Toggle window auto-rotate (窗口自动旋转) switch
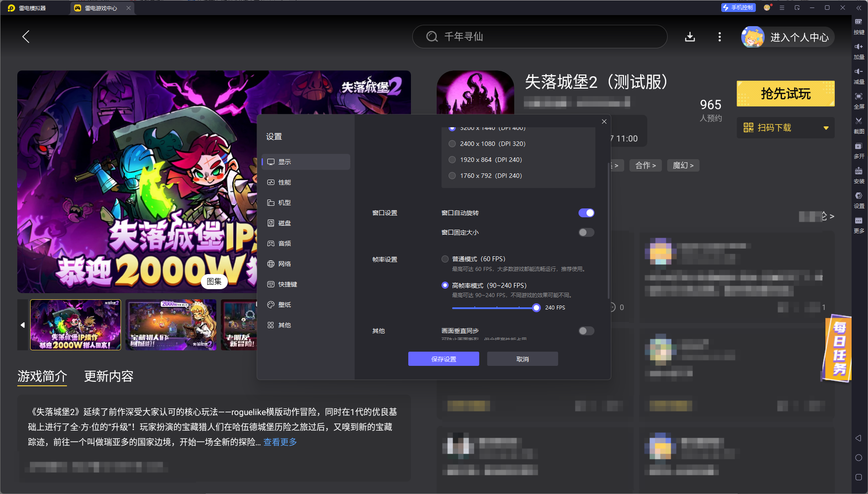 pyautogui.click(x=586, y=213)
